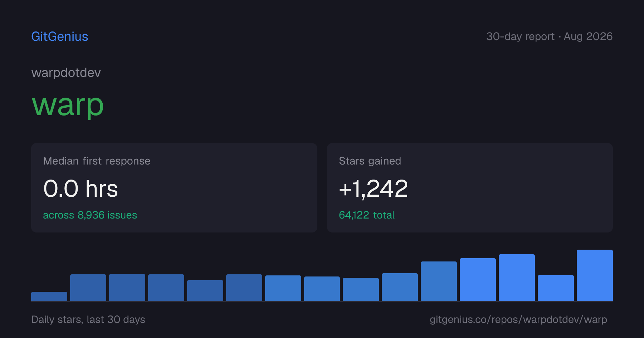Open the gitgenius.co/repos/warpdotdev/warp URL
This screenshot has width=644, height=338.
[518, 319]
